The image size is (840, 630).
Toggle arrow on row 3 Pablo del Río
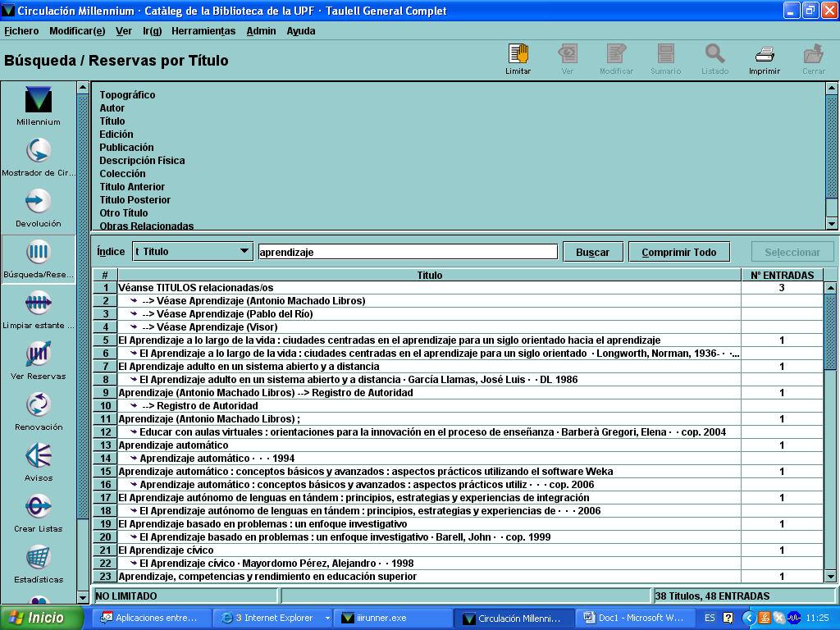(x=134, y=314)
